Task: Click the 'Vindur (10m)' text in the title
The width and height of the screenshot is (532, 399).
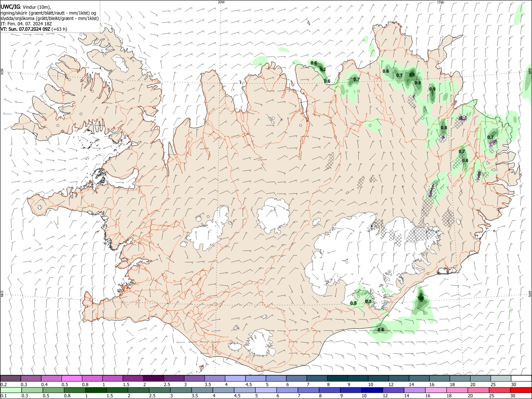Action: 36,7
